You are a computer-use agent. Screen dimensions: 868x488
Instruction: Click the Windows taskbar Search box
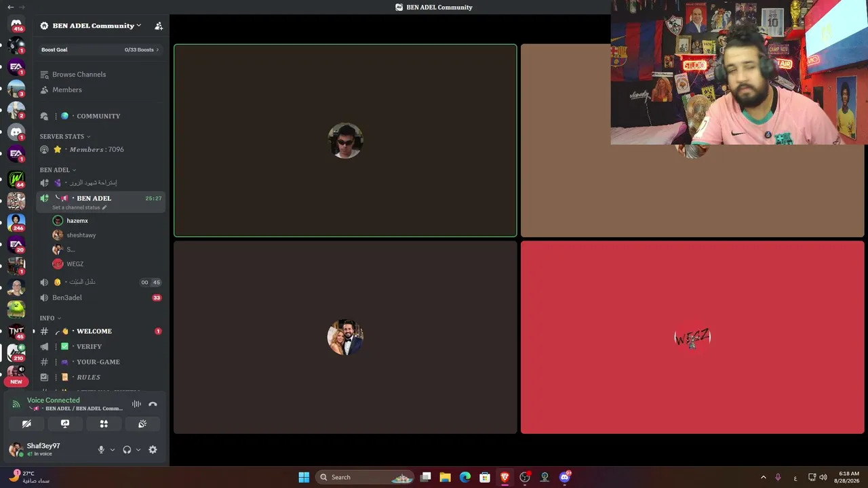366,477
